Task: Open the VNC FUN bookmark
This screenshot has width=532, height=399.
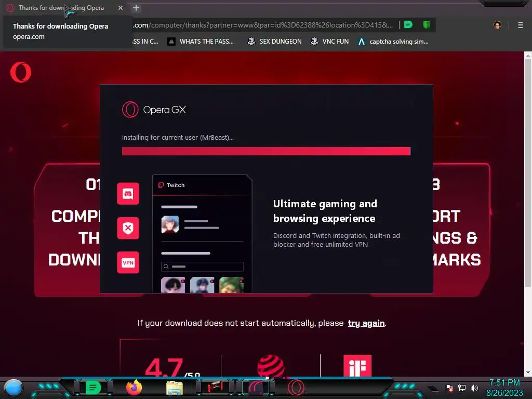Action: [330, 42]
